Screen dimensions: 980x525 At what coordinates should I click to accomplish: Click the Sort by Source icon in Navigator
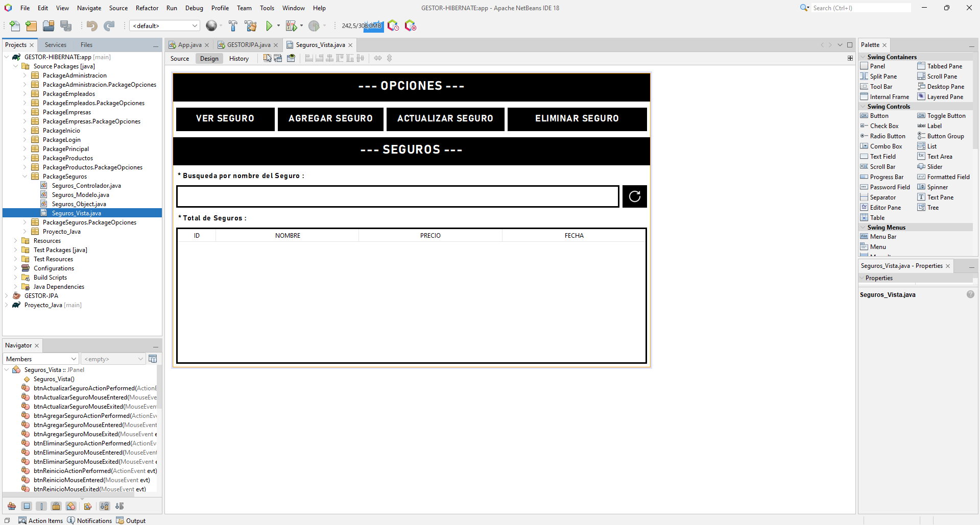pyautogui.click(x=119, y=506)
